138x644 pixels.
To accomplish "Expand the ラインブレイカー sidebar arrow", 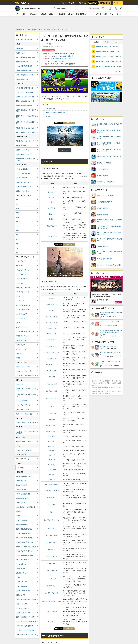I will point(38,261).
